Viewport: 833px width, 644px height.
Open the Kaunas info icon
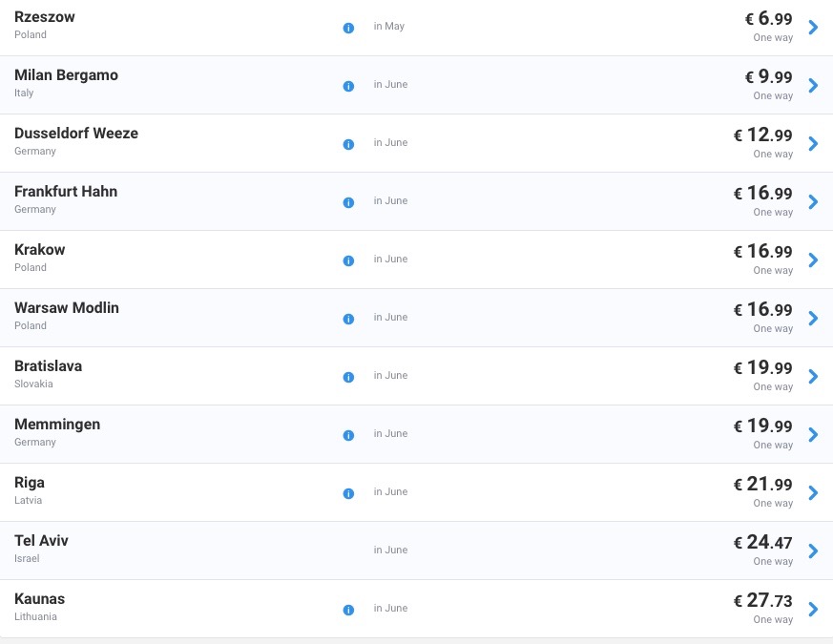coord(348,610)
